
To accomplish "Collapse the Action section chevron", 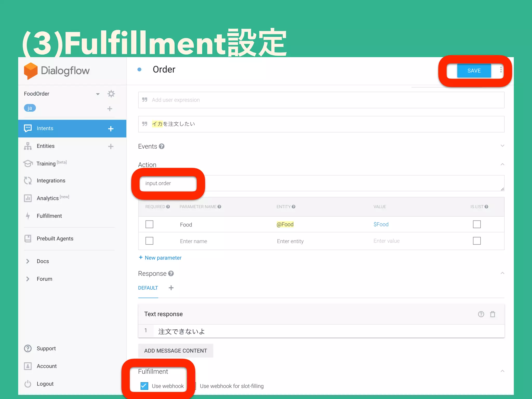I will point(502,164).
